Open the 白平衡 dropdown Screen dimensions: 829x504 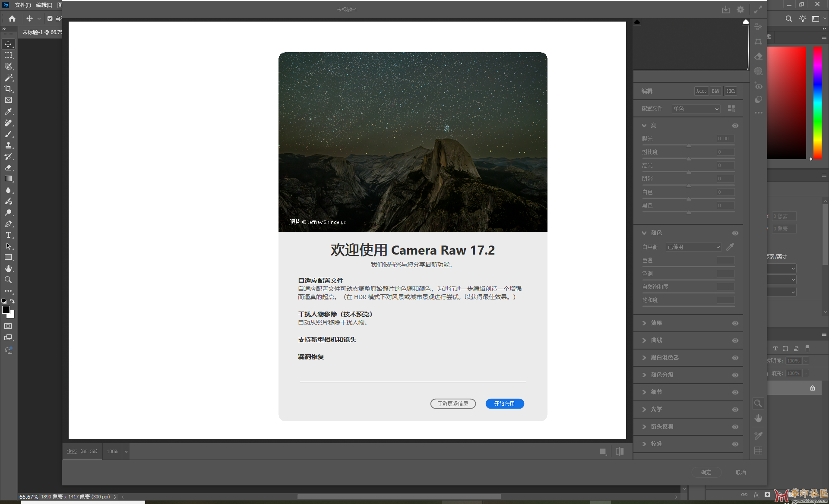coord(694,247)
